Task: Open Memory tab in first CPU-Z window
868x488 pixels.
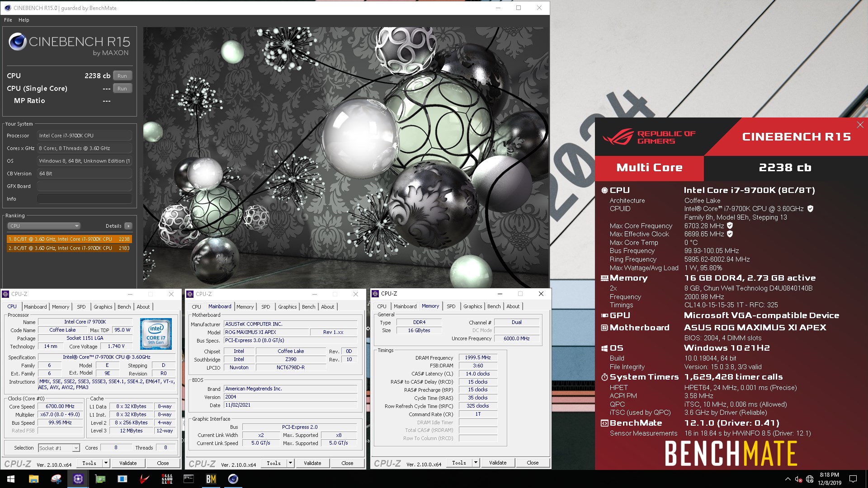Action: [61, 307]
